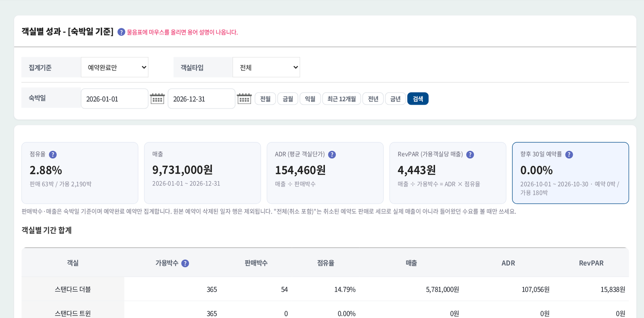Click the 객실 column header
644x318 pixels.
point(73,263)
